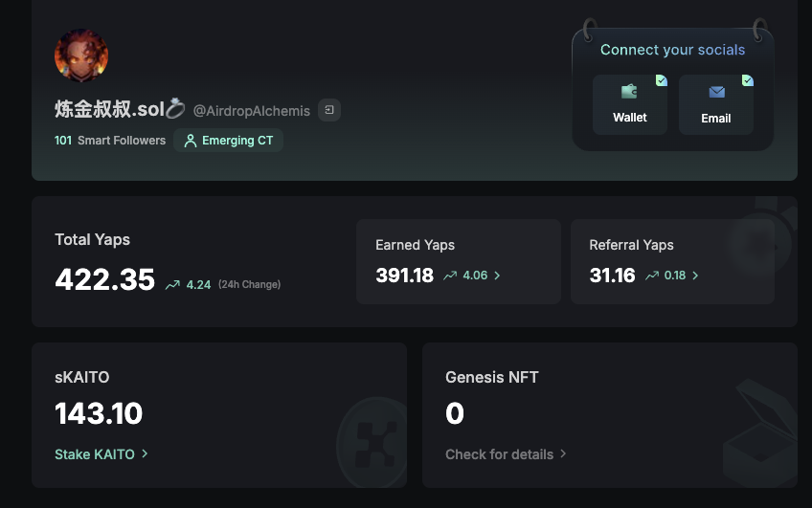This screenshot has width=812, height=508.
Task: Click the Total Yaps trend arrow icon
Action: [172, 284]
